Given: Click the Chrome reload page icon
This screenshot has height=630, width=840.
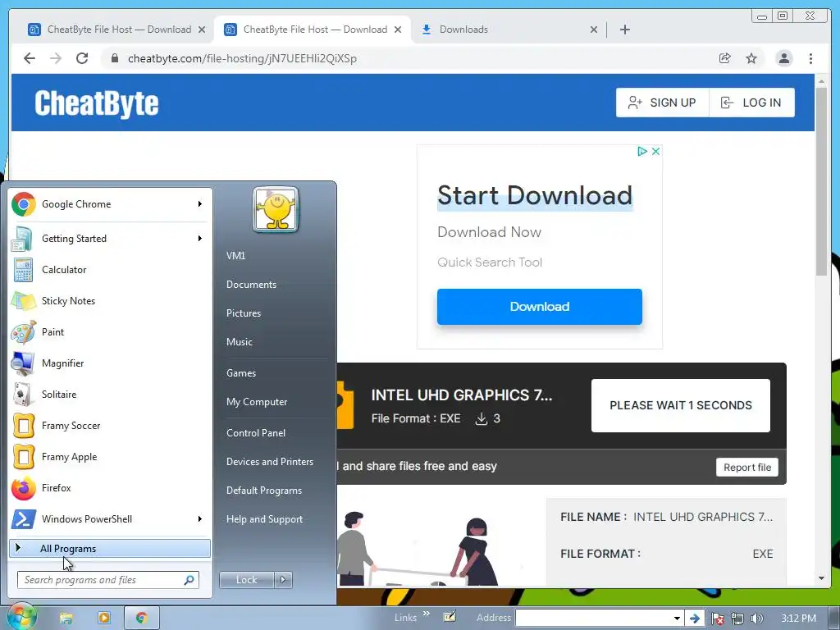Looking at the screenshot, I should pyautogui.click(x=82, y=58).
